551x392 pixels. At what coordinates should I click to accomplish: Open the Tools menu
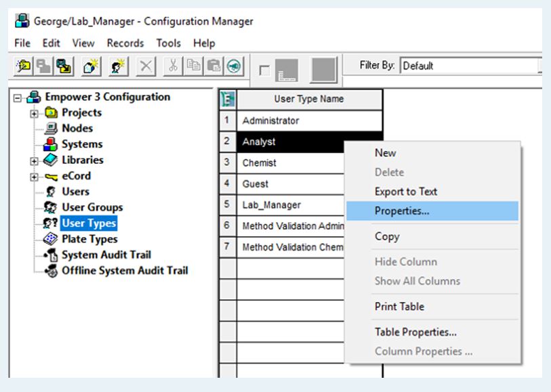168,43
